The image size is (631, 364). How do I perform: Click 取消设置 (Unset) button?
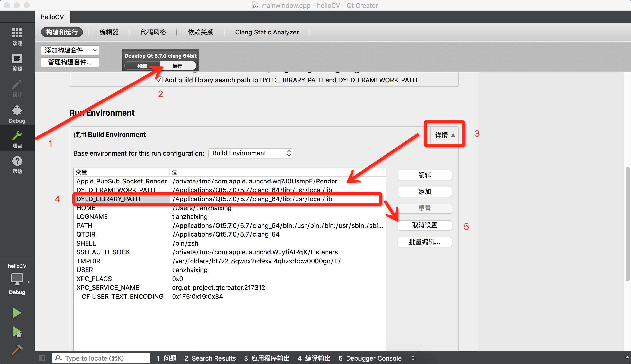coord(424,225)
